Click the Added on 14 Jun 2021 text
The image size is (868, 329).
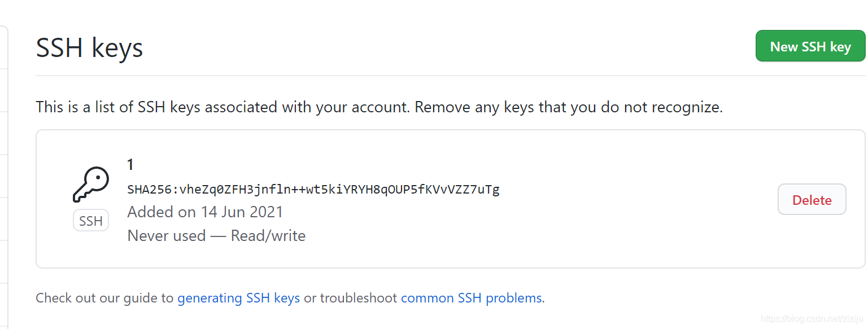(x=204, y=212)
